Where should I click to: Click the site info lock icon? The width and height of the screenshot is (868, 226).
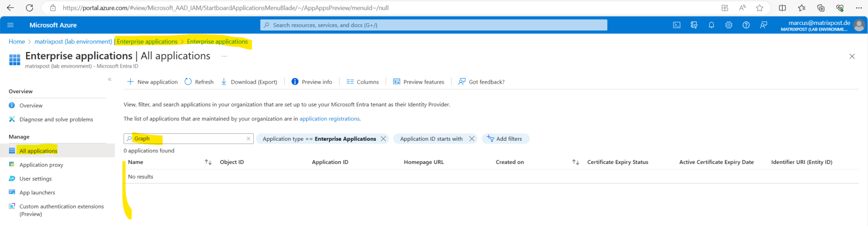click(x=53, y=8)
